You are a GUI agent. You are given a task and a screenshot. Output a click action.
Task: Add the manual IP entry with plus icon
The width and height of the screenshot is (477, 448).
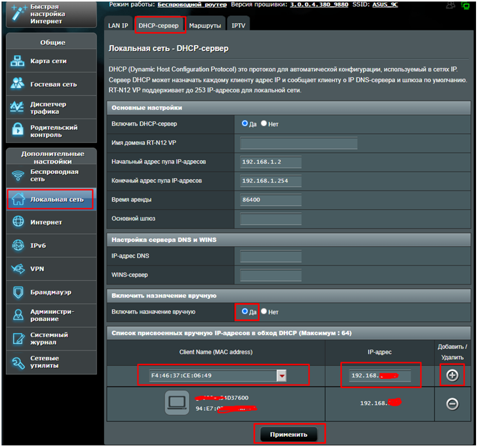point(452,375)
